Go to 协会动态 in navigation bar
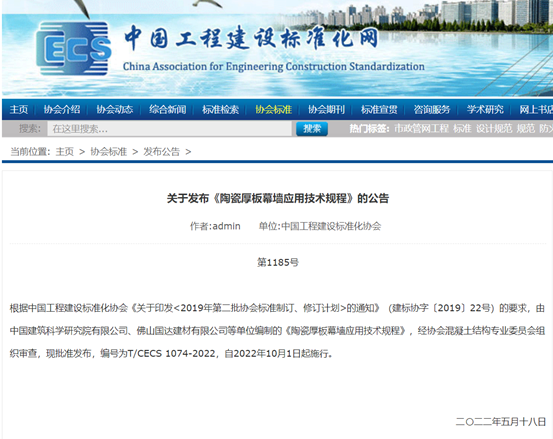Viewport: 553px width, 439px height. [x=115, y=110]
